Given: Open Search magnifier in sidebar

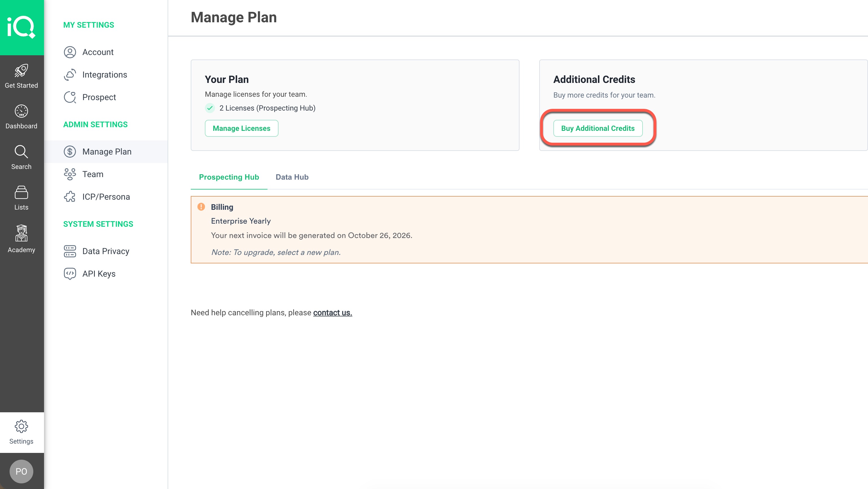Looking at the screenshot, I should (21, 152).
